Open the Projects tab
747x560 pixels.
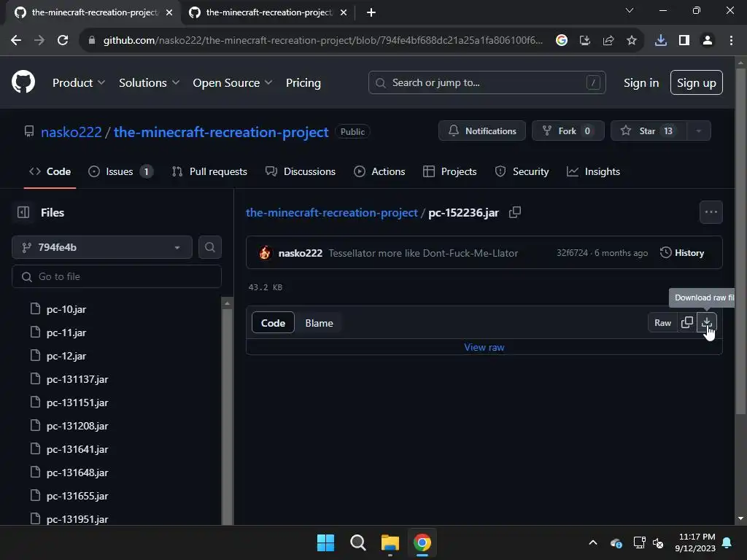click(449, 171)
